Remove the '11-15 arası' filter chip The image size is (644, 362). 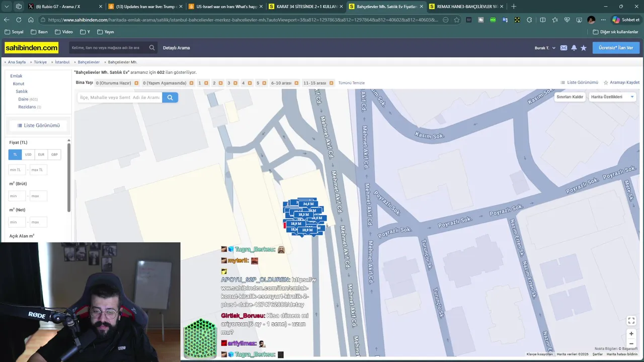coord(331,83)
